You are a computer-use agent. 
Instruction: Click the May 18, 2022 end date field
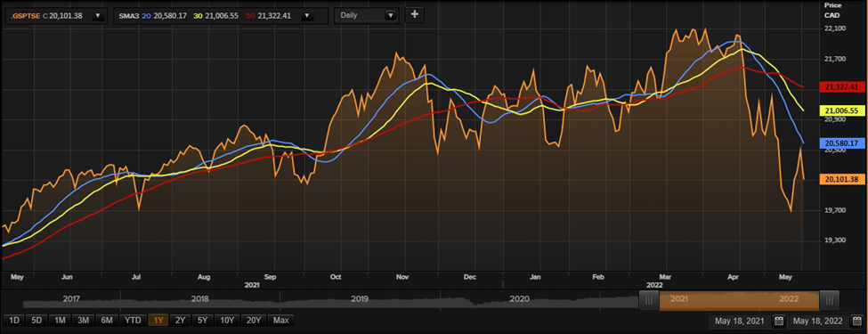[x=818, y=322]
